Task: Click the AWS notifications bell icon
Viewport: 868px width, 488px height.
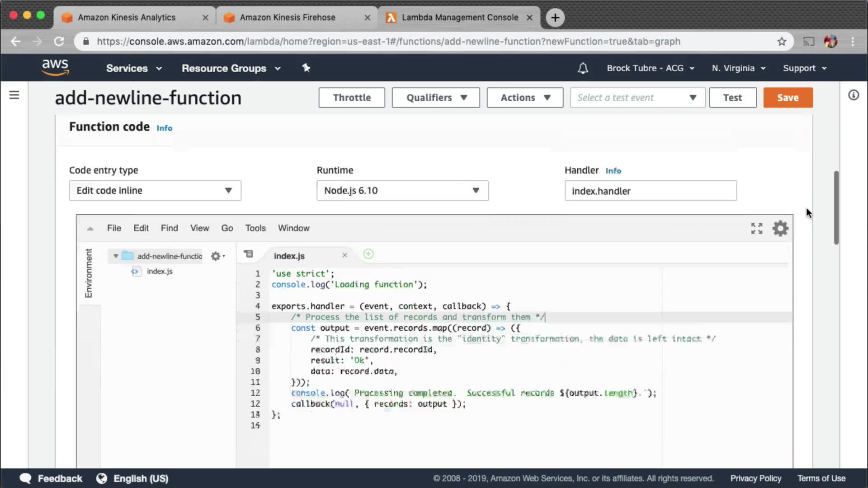Action: [x=583, y=68]
